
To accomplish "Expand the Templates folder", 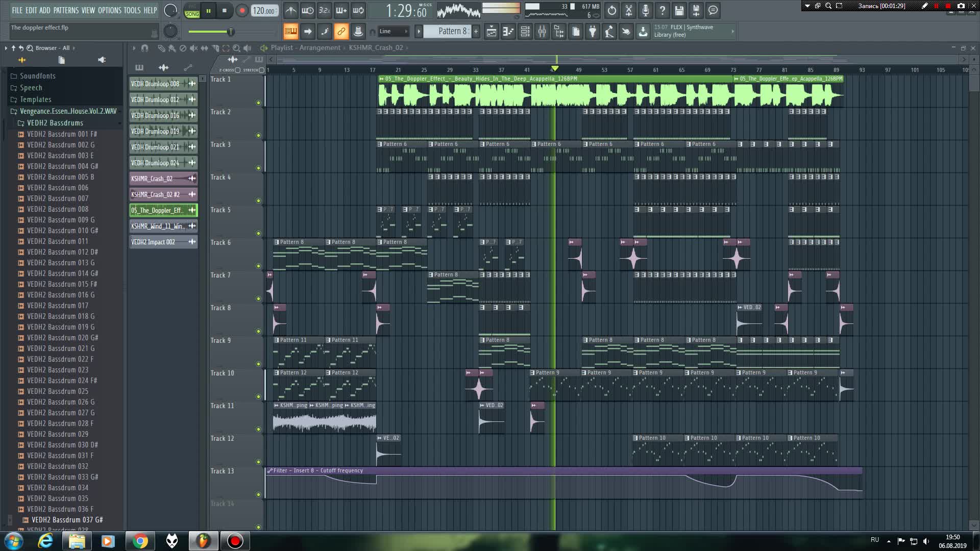I will 35,99.
